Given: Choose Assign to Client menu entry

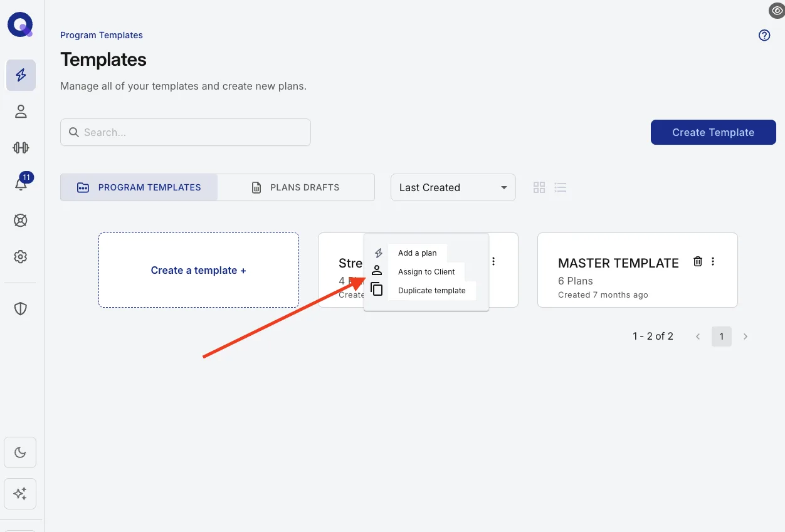Looking at the screenshot, I should [x=426, y=272].
